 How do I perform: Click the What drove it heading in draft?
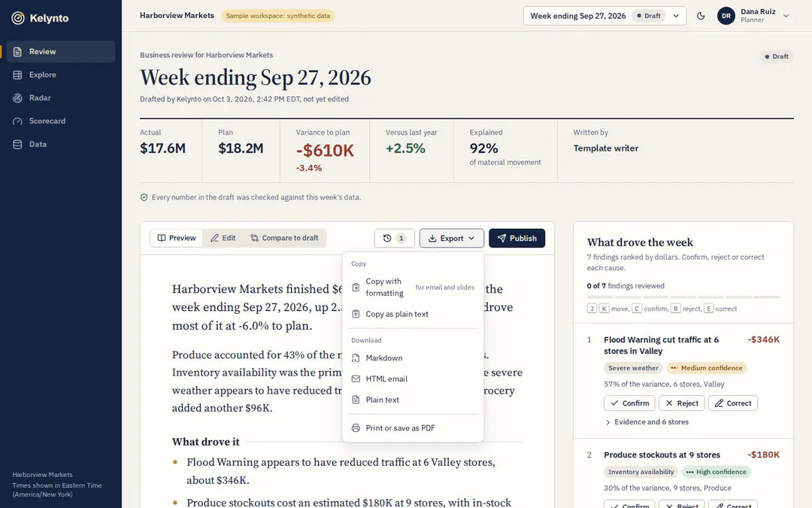click(x=205, y=443)
